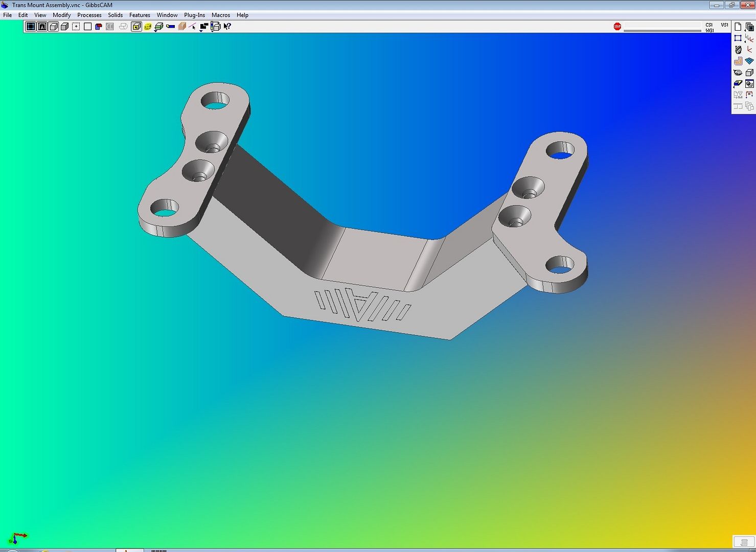The image size is (756, 552).
Task: Click the trash can in corner
Action: coord(744,542)
